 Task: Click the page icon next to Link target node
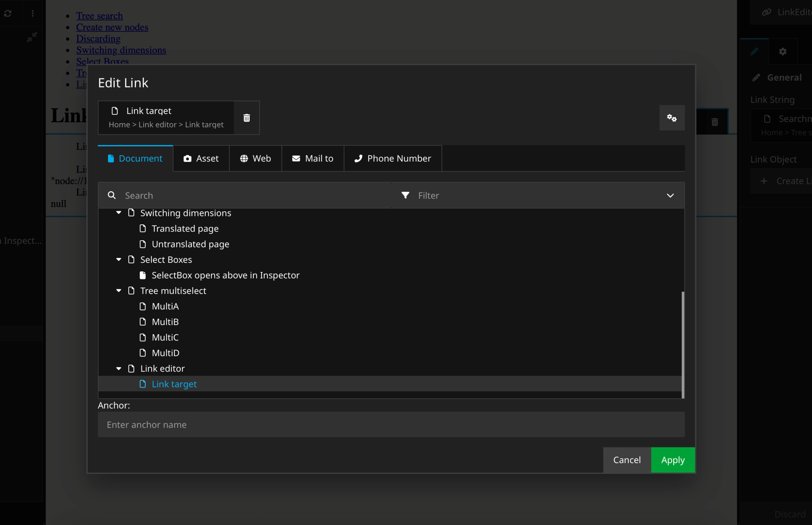click(x=143, y=384)
